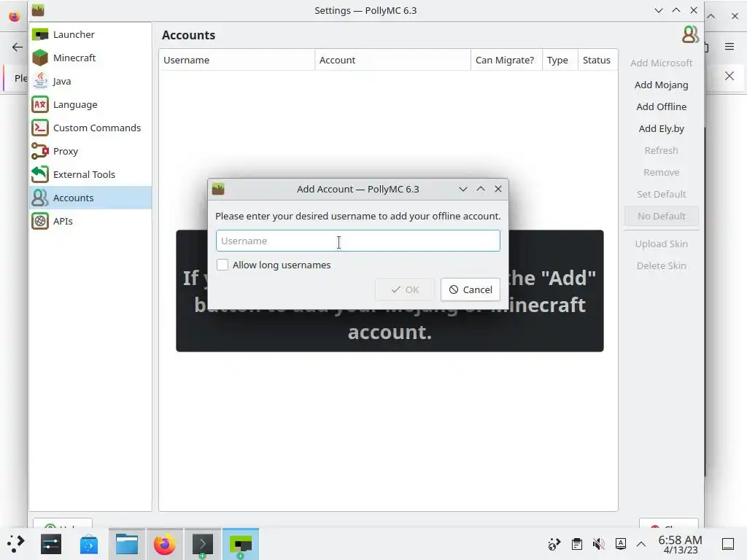The width and height of the screenshot is (747, 560).
Task: Select the Accounts people icon in sidebar
Action: tap(40, 198)
